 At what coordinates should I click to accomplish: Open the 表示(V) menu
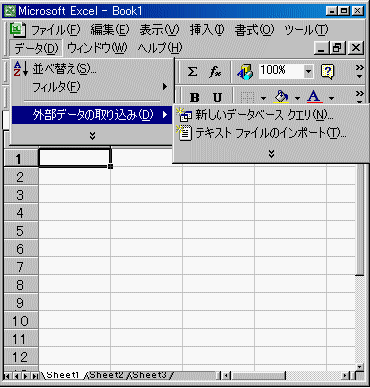tap(159, 30)
